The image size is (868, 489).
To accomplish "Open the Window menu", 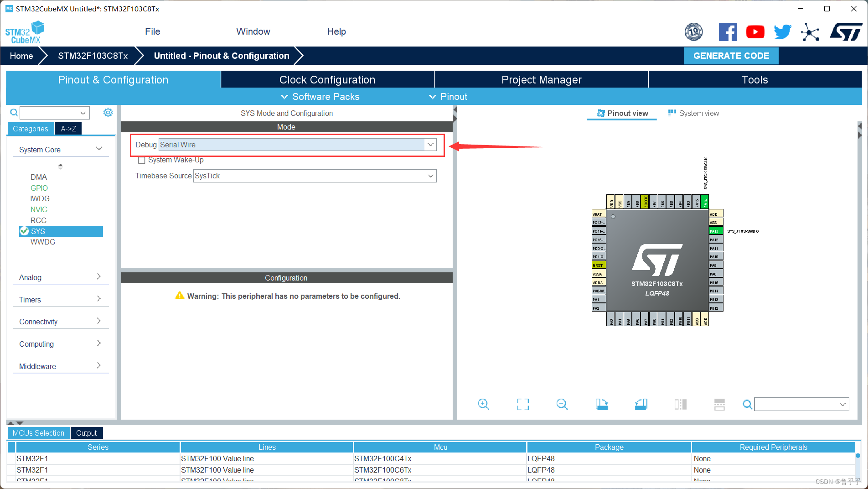I will click(x=253, y=31).
